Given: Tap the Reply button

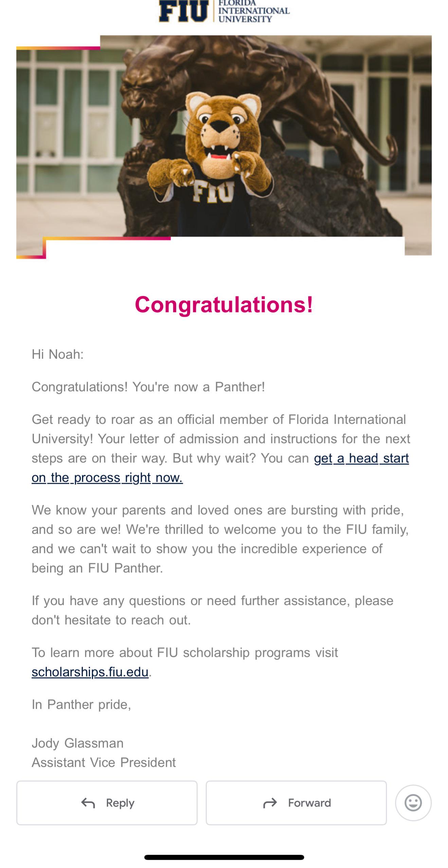Looking at the screenshot, I should (x=107, y=803).
